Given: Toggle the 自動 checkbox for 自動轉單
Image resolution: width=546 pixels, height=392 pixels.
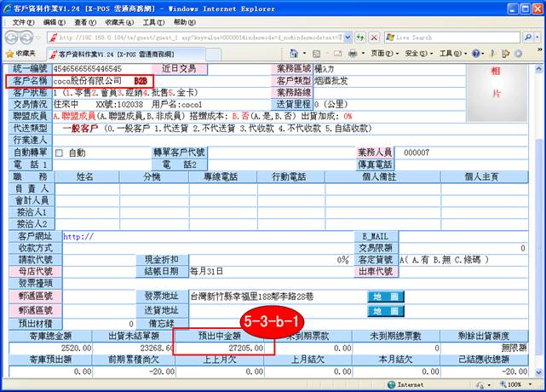Looking at the screenshot, I should [59, 153].
